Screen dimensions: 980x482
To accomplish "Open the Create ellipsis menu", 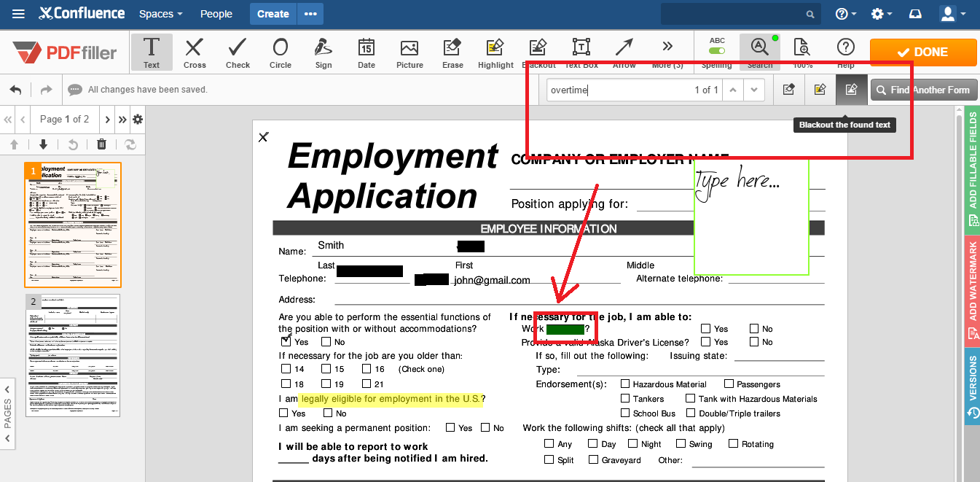I will tap(311, 14).
